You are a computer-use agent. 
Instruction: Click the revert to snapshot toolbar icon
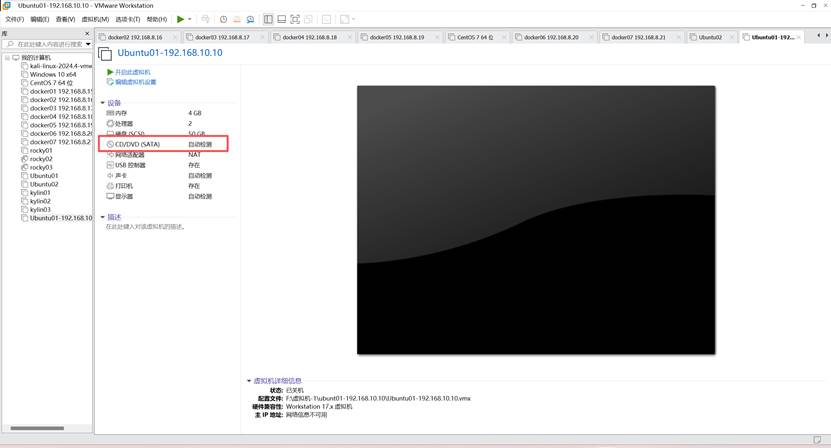coord(237,19)
